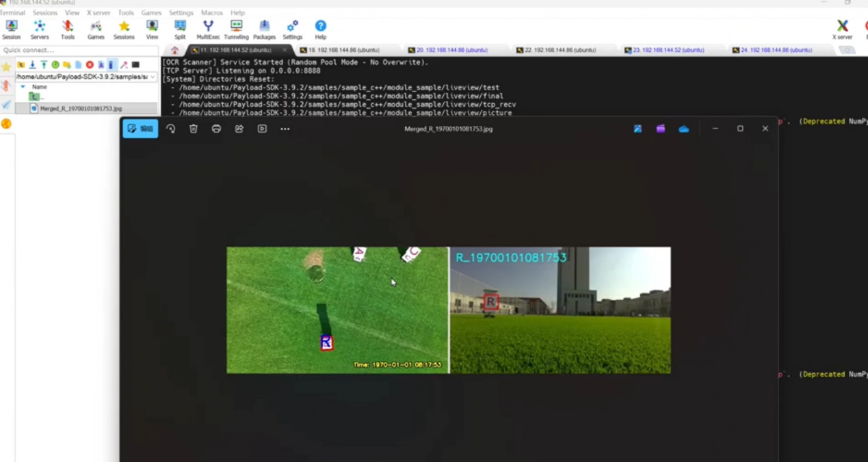Click the blue Edit button in viewer

point(140,128)
